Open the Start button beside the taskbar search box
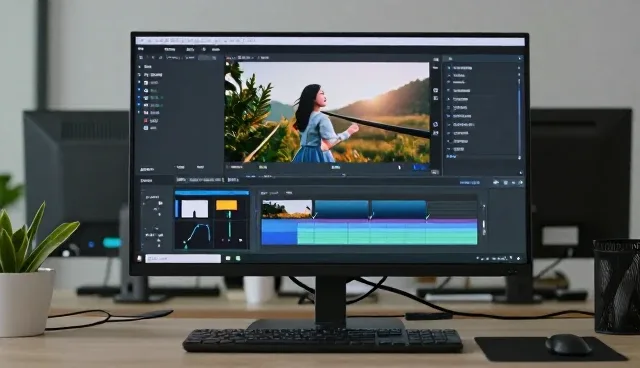640x368 pixels. (x=139, y=258)
